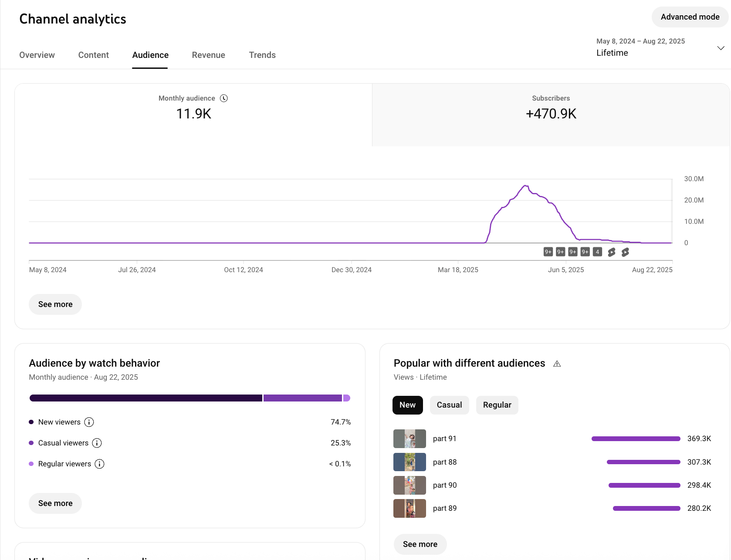Viewport: 731px width, 560px height.
Task: Open the part 90 video thumbnail
Action: (x=409, y=485)
